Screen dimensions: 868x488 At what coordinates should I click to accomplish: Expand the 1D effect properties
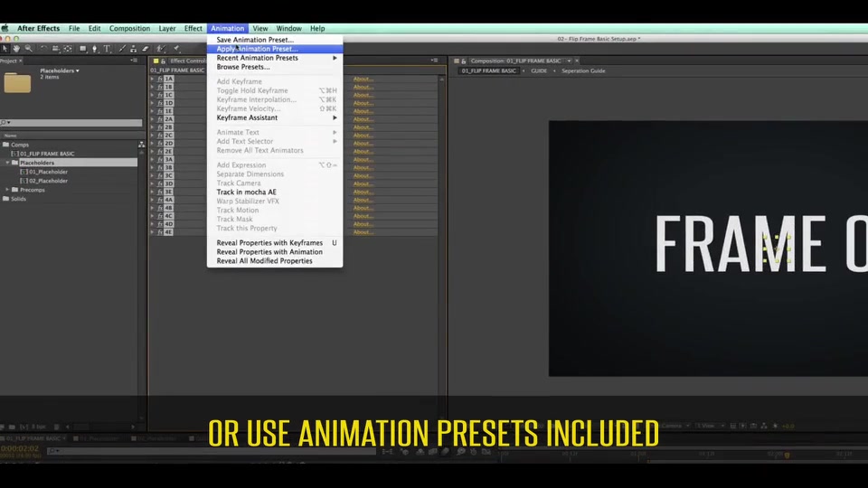152,103
